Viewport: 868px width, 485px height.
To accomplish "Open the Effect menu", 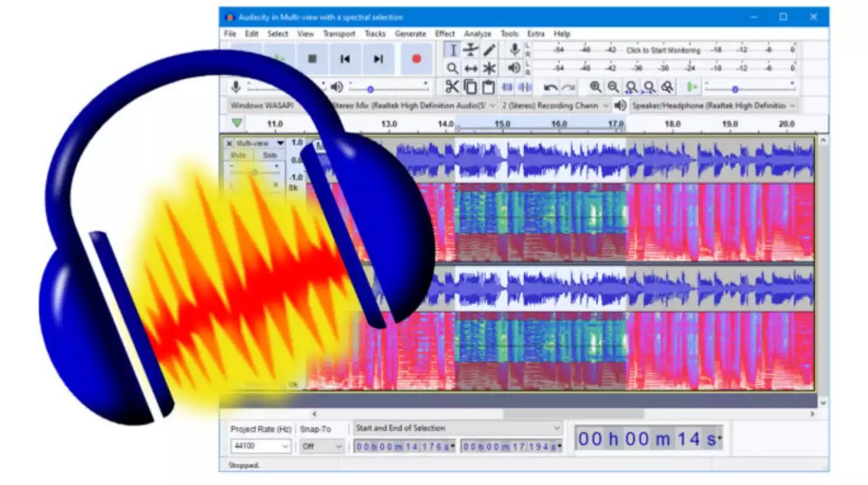I will 445,34.
